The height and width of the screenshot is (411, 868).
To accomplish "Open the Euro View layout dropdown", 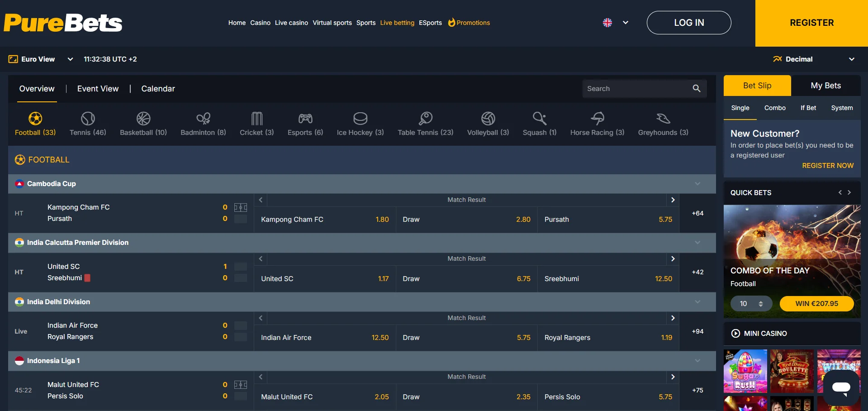I will coord(41,59).
